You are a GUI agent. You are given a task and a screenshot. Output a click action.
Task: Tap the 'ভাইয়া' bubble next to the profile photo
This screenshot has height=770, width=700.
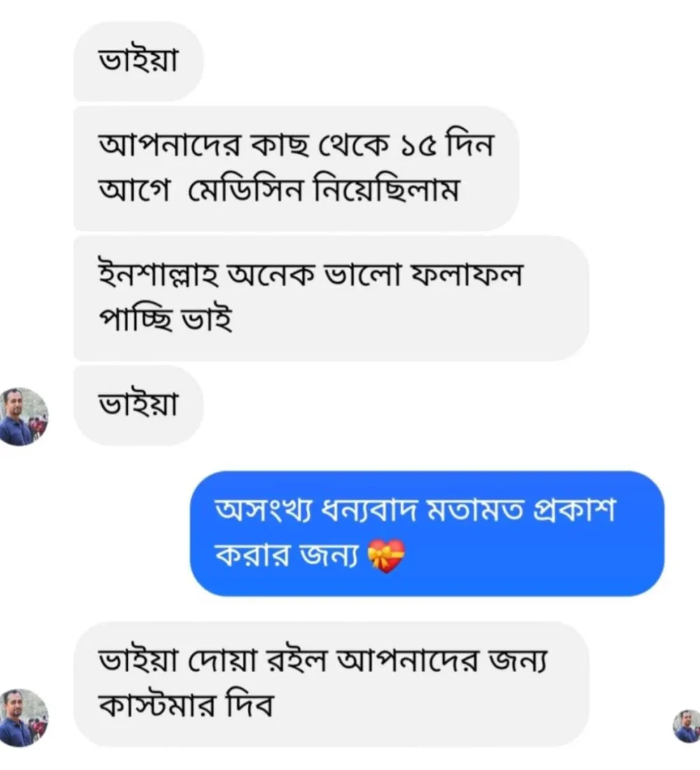(x=138, y=405)
